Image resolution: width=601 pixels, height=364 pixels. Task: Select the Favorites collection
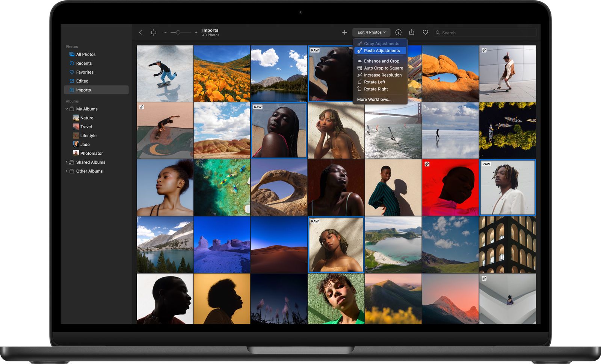72,72
